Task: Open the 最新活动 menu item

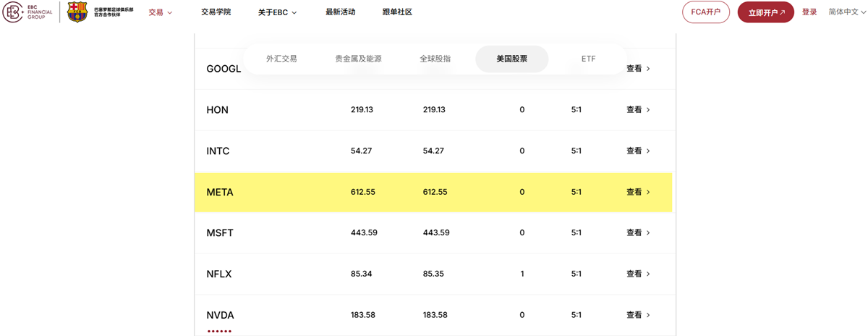Action: pos(340,12)
